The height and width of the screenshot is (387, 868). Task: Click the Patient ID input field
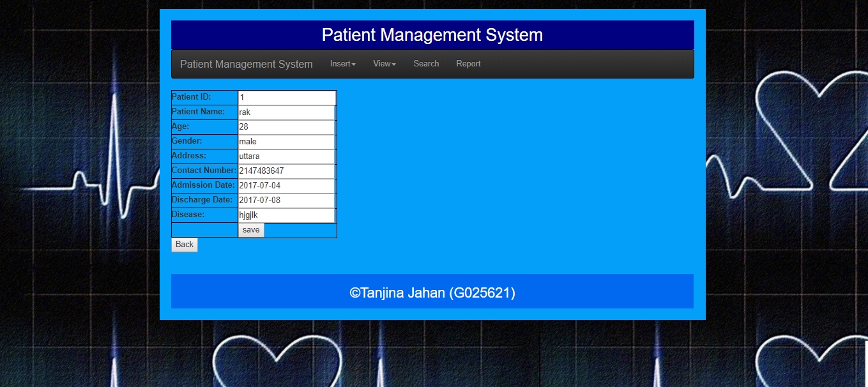tap(286, 98)
